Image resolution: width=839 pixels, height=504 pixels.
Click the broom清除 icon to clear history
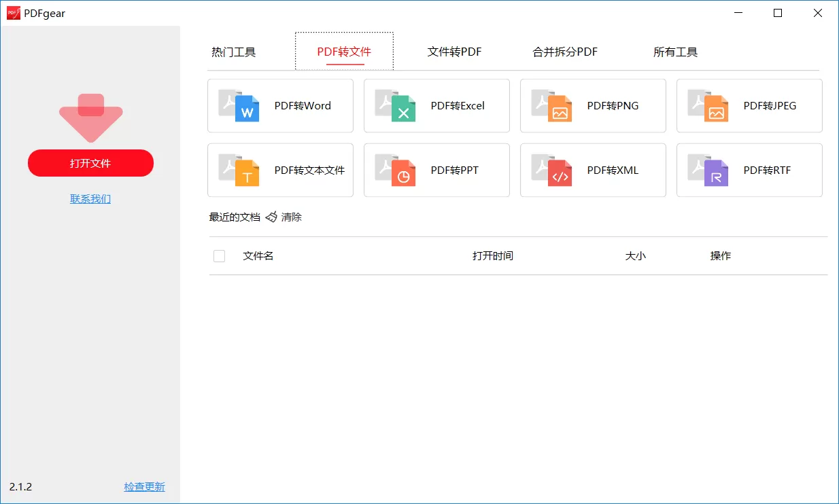click(271, 217)
